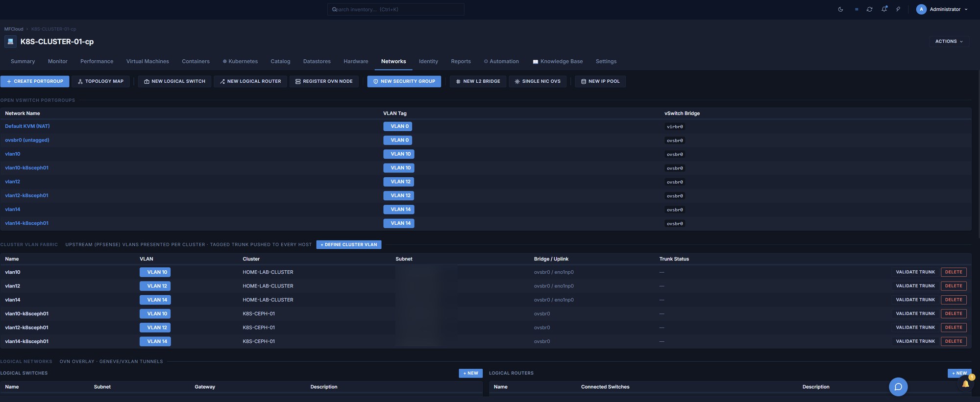Click the yellow alert bell at bottom right
The height and width of the screenshot is (402, 980).
(965, 384)
